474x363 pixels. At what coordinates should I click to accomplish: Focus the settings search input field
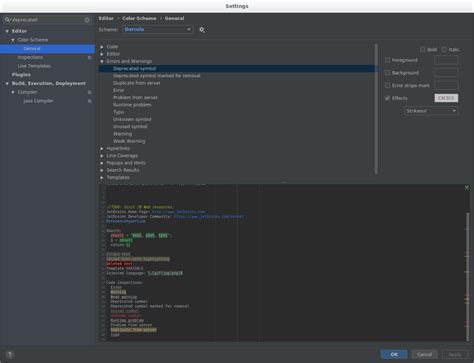(47, 20)
